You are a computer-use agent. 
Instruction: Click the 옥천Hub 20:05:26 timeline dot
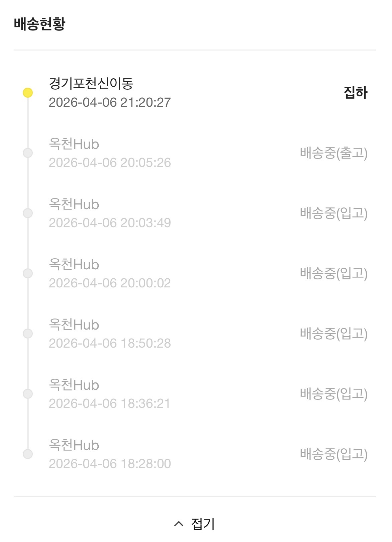(x=28, y=153)
